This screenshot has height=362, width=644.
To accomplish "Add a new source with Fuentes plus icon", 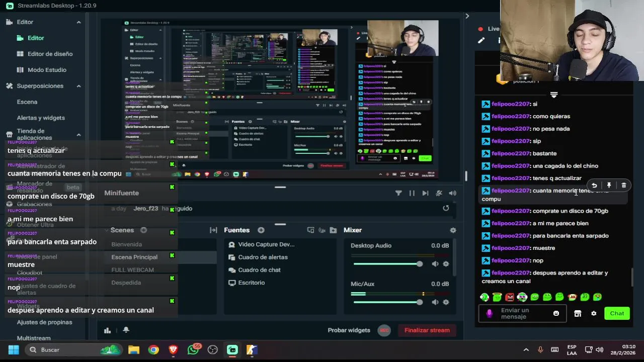I will click(x=261, y=230).
